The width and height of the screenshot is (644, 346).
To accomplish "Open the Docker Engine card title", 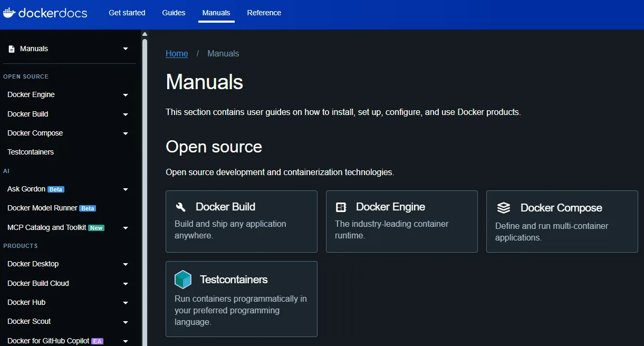I will click(x=391, y=207).
